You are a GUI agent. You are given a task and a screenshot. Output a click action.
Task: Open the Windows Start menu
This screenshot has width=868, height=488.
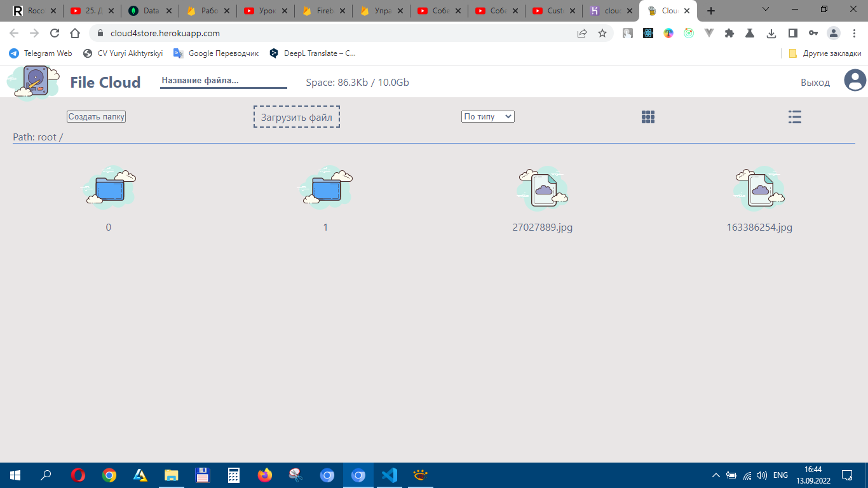tap(15, 475)
